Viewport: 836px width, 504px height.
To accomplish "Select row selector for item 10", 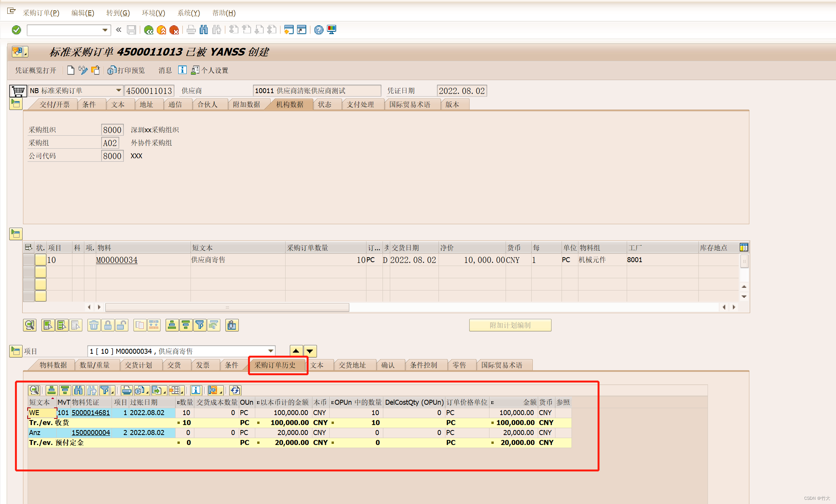I will 29,260.
